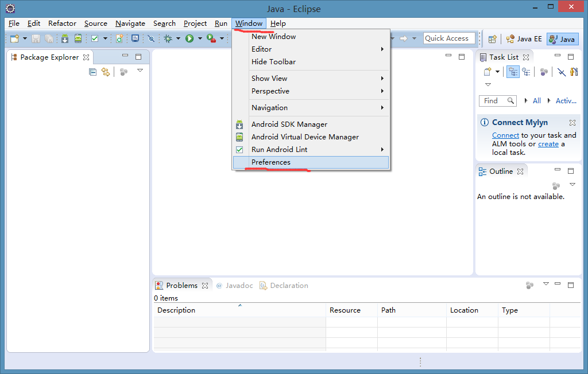The image size is (588, 374).
Task: Switch to the Java EE perspective
Action: [523, 39]
